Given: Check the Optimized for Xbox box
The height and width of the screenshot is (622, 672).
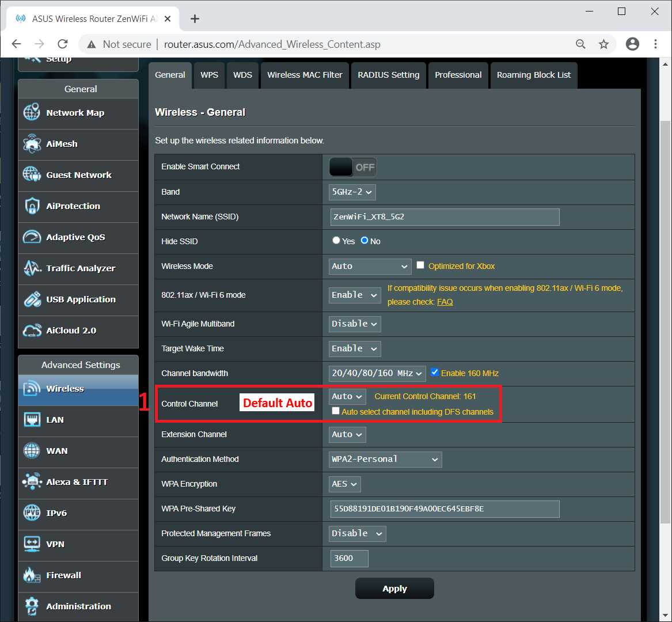Looking at the screenshot, I should (420, 266).
